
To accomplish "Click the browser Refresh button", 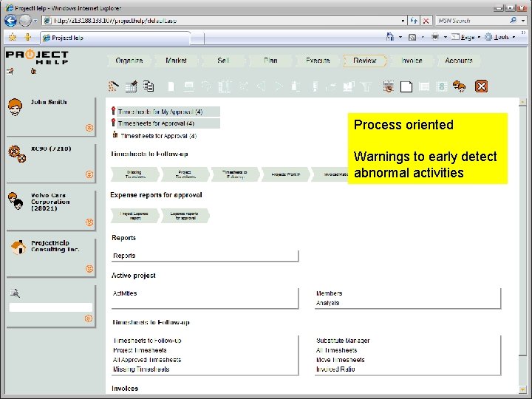I will coord(414,21).
